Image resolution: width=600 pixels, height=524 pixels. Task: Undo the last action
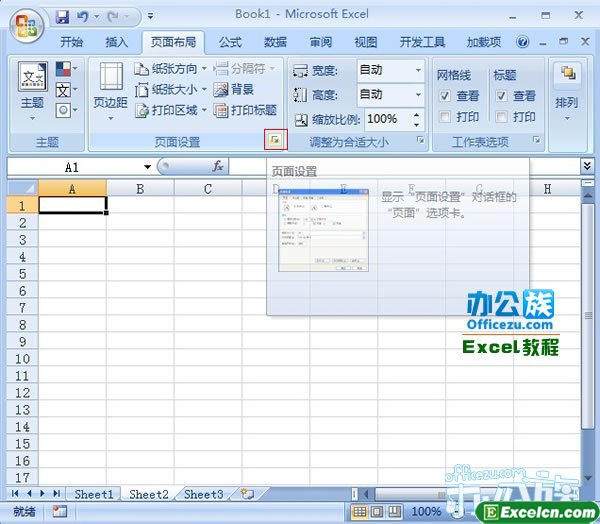[x=83, y=16]
